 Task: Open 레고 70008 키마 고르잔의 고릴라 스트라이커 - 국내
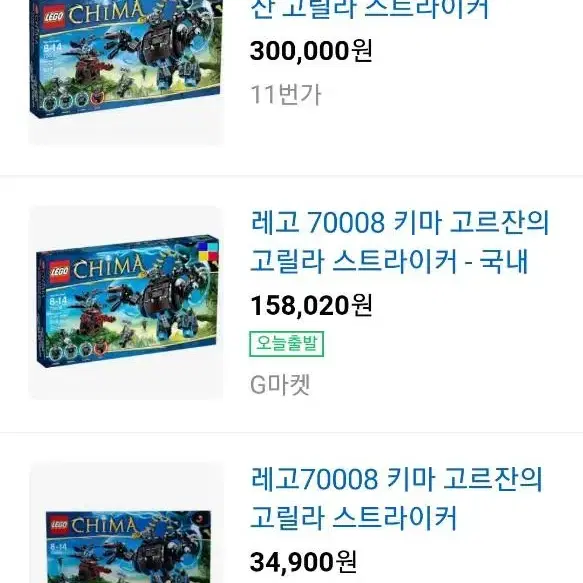point(400,242)
